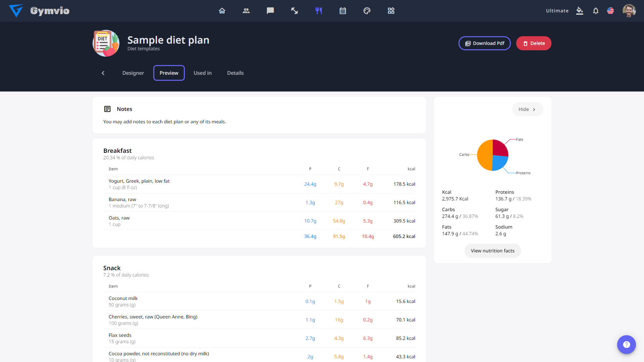The width and height of the screenshot is (644, 362).
Task: Open the Calendar icon in navigation
Action: point(343,11)
